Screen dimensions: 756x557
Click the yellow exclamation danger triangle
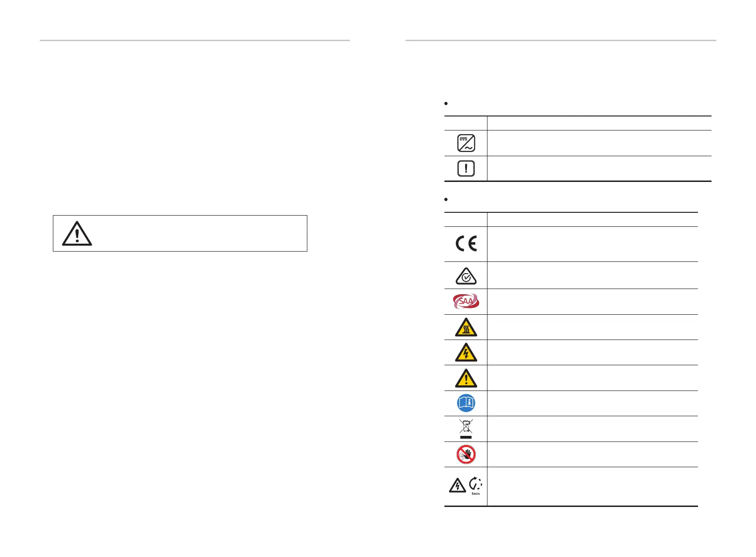point(466,378)
